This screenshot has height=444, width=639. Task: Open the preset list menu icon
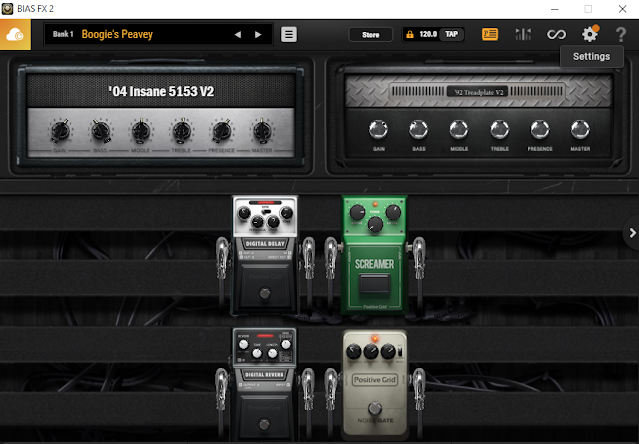coord(289,35)
